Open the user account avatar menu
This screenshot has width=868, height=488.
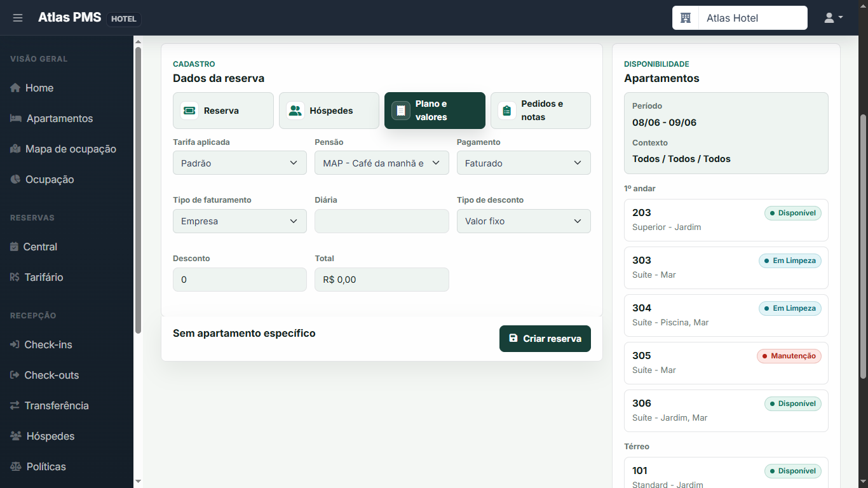[x=833, y=18]
